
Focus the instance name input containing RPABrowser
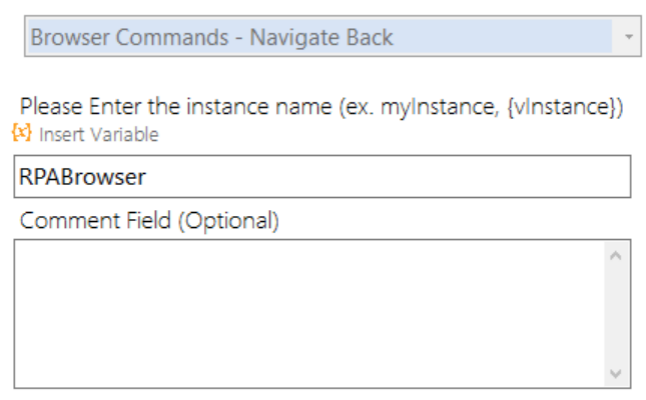click(x=322, y=177)
